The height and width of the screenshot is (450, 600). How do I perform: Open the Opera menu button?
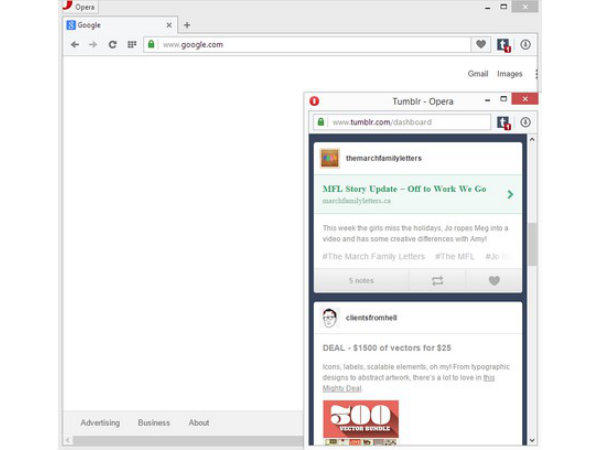coord(79,7)
